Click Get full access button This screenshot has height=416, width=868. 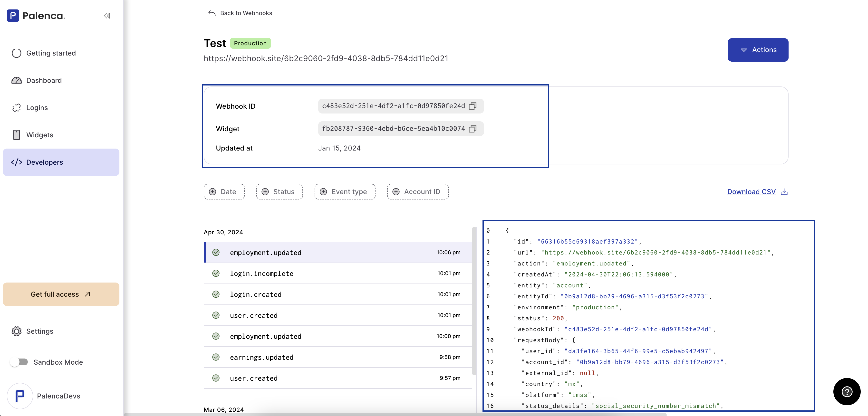click(61, 294)
